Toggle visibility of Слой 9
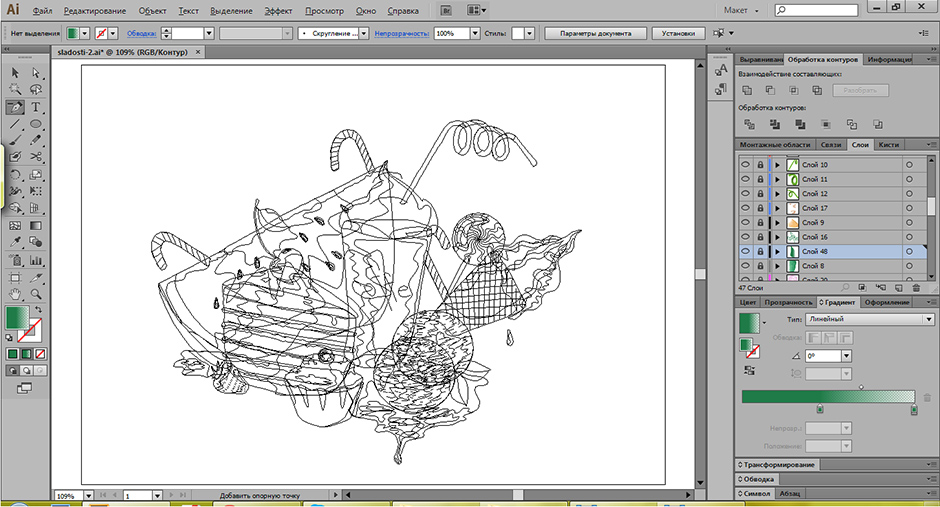This screenshot has height=507, width=940. (745, 222)
